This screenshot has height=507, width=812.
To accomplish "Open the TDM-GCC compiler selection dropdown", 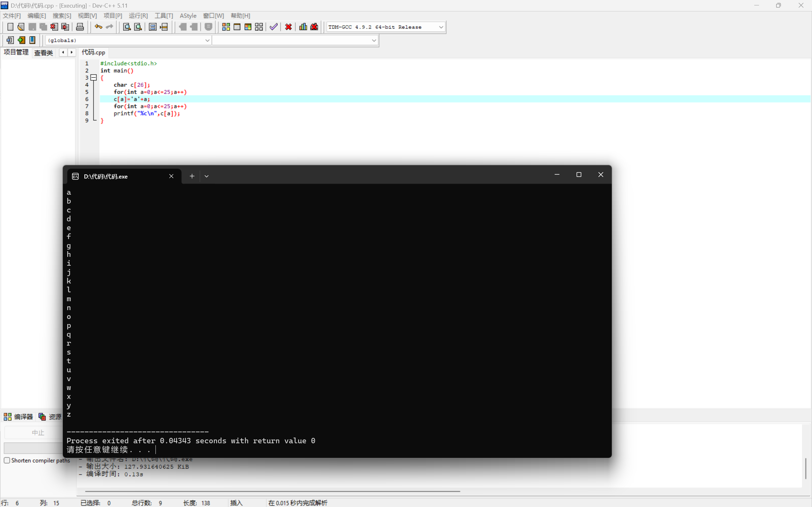I will [441, 27].
